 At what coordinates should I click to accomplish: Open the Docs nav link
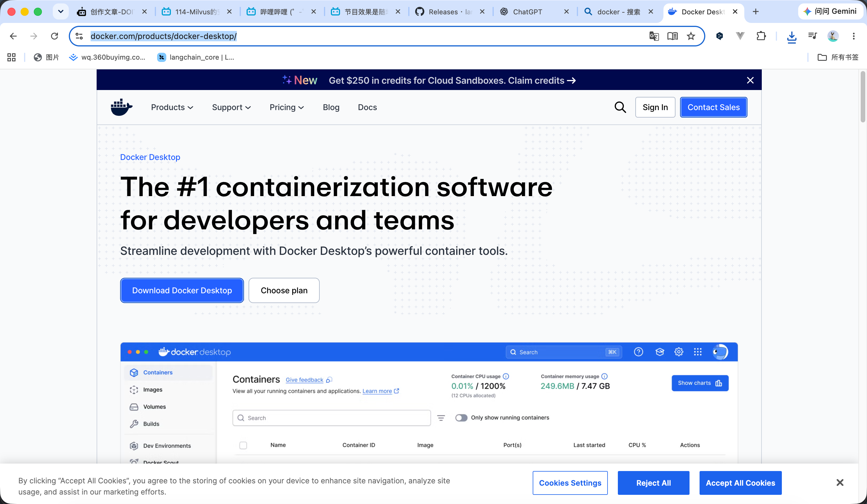tap(367, 107)
